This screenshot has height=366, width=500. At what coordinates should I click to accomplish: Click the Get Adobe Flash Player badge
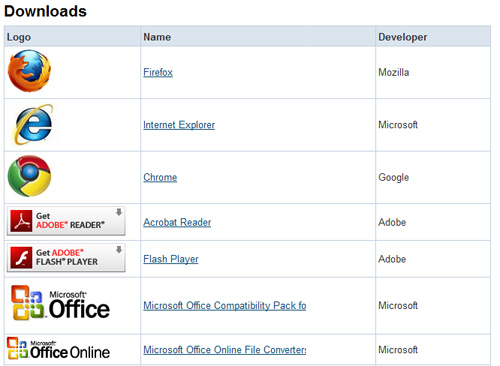click(66, 258)
